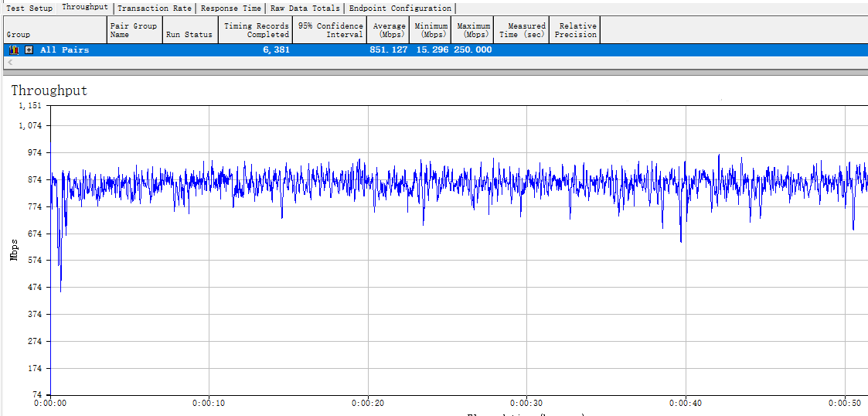Open the Transaction Rate tab
Viewport: 868px width, 416px height.
click(x=154, y=9)
